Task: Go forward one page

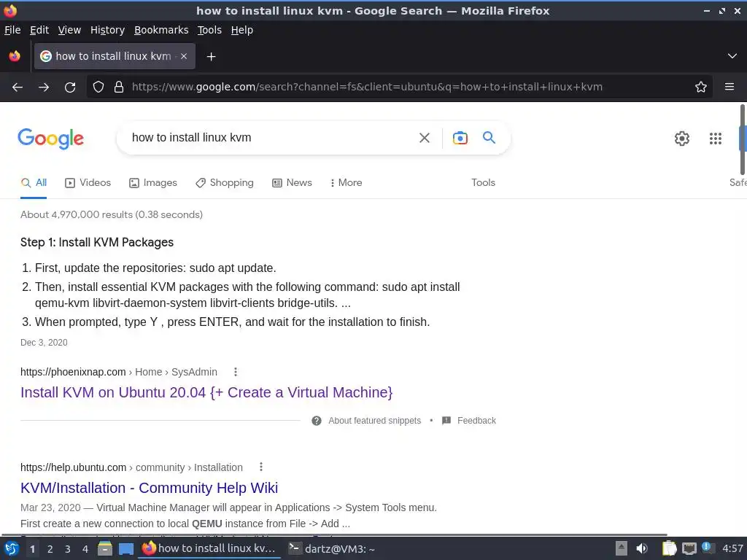Action: click(44, 87)
